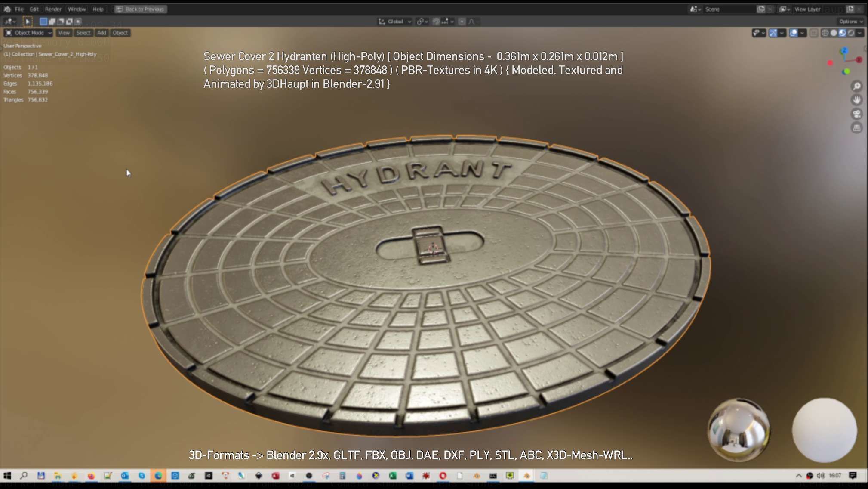Toggle snapping magnet icon
Screen dimensions: 868x489
point(436,22)
